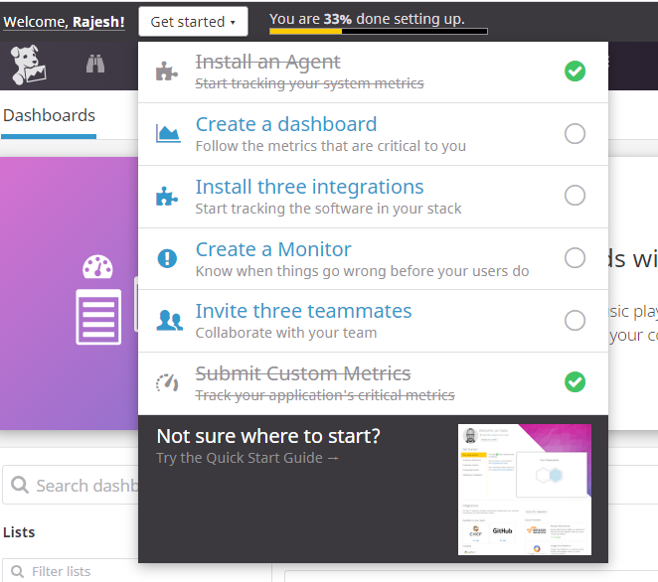Open the Create a Monitor step
This screenshot has height=582, width=658.
click(273, 249)
